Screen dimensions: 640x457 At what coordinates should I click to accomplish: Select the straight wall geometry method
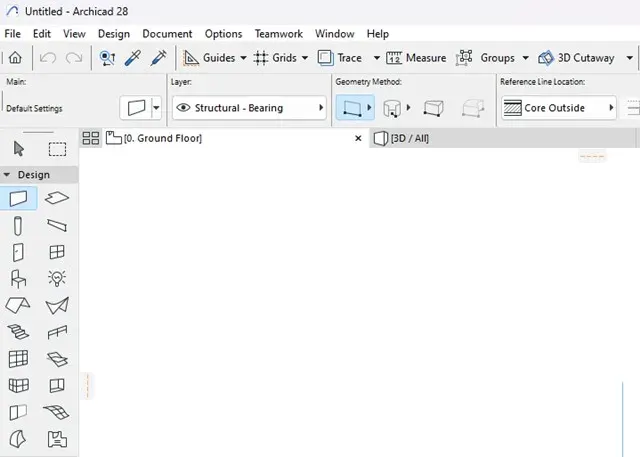[x=351, y=108]
